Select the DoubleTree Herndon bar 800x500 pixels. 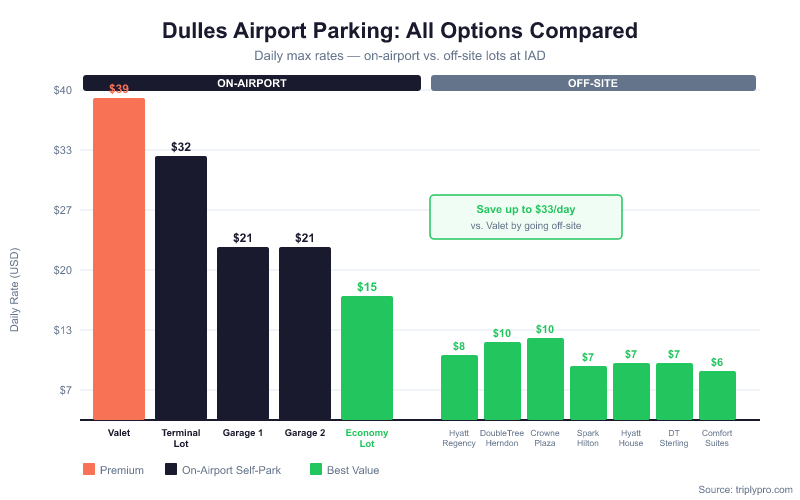502,381
